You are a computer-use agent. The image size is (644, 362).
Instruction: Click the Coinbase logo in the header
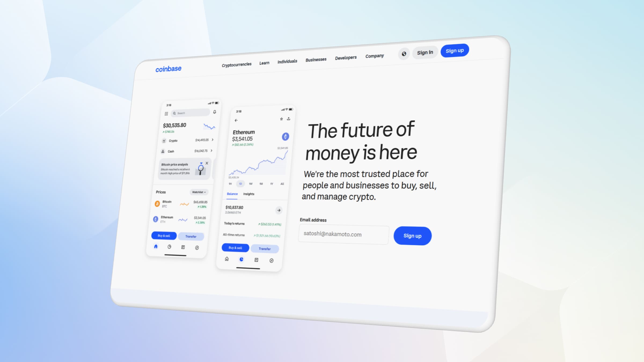pos(169,68)
